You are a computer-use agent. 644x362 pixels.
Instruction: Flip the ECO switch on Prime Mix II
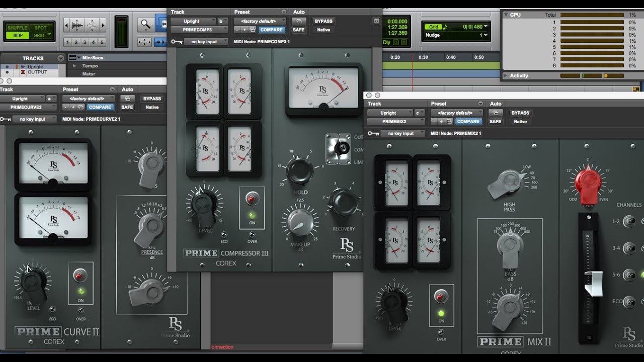pyautogui.click(x=628, y=302)
